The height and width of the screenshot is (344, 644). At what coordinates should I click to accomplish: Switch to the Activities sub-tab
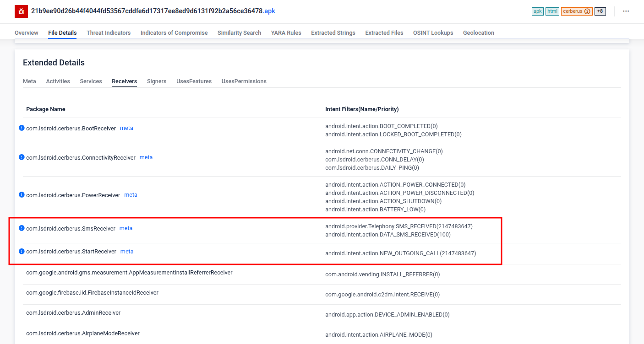click(58, 81)
